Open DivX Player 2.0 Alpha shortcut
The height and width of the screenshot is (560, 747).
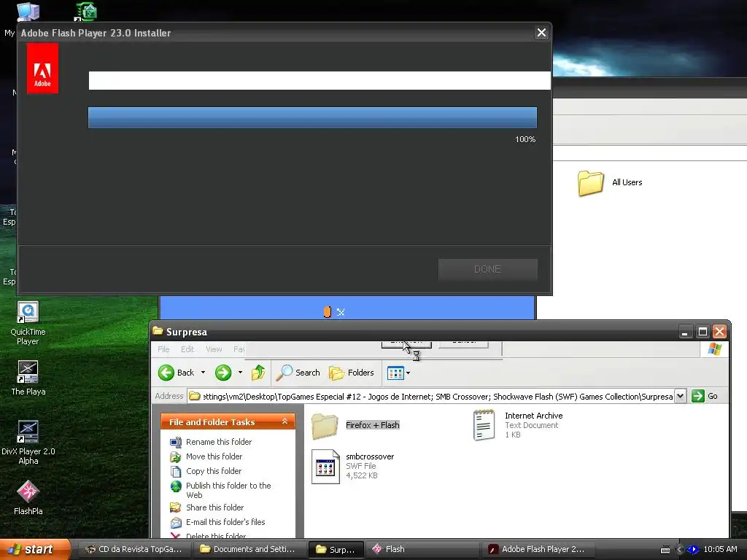[28, 443]
